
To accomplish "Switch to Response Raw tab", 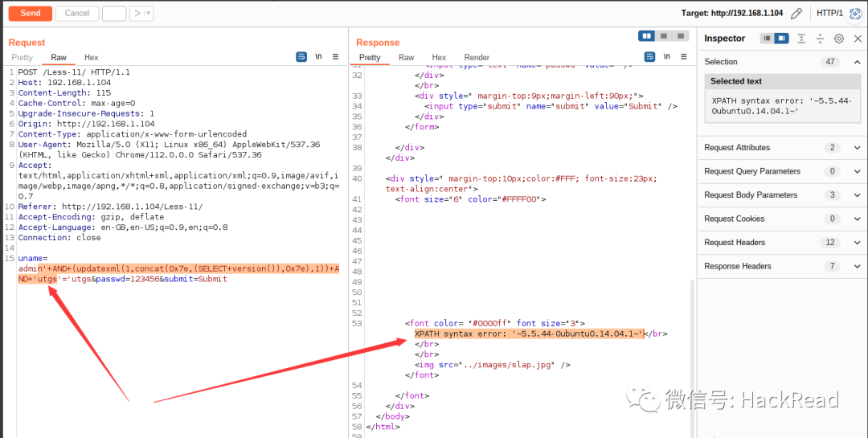I will point(407,57).
